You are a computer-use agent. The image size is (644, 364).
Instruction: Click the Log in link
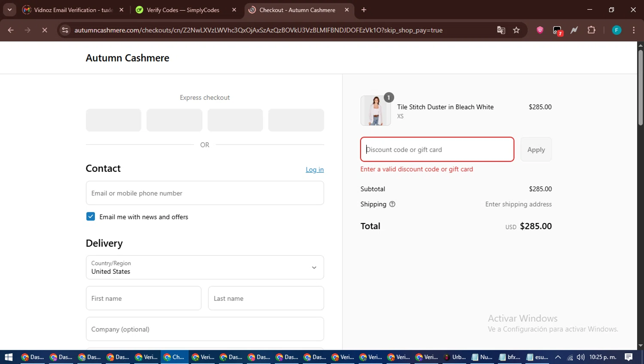click(315, 169)
